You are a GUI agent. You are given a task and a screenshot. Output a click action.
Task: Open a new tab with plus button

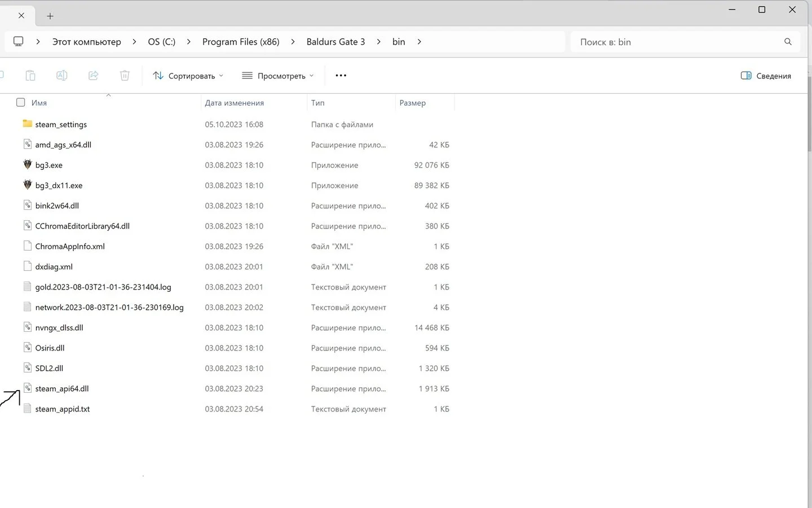tap(50, 16)
